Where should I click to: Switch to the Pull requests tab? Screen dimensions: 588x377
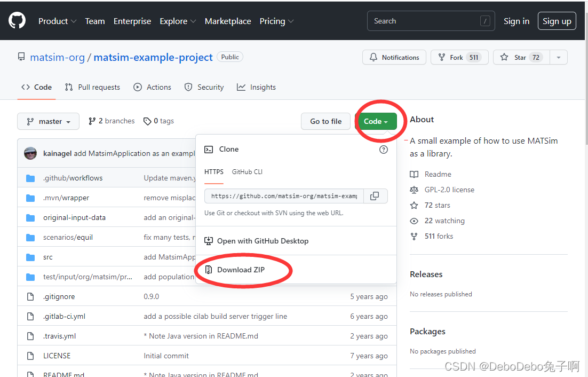point(92,87)
